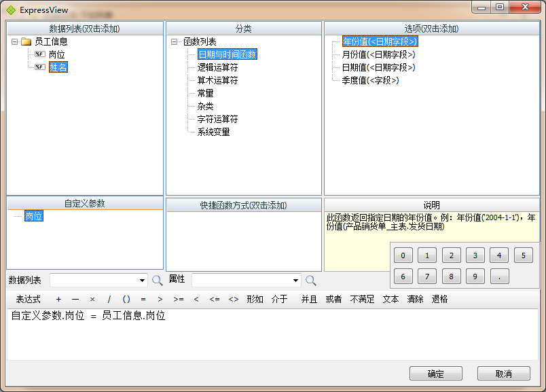Select 日期值(<日期字段>) option
This screenshot has width=546, height=392.
(x=378, y=68)
